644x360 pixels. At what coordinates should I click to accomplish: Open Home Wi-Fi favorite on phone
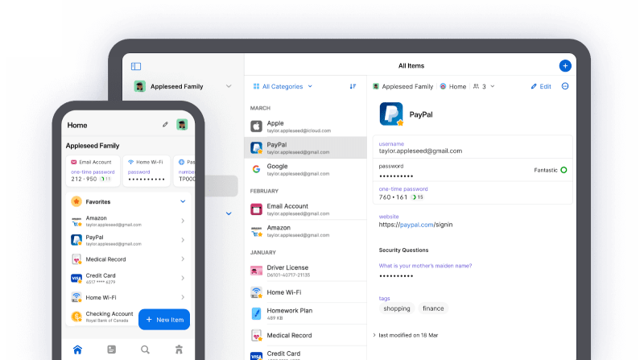click(x=128, y=297)
